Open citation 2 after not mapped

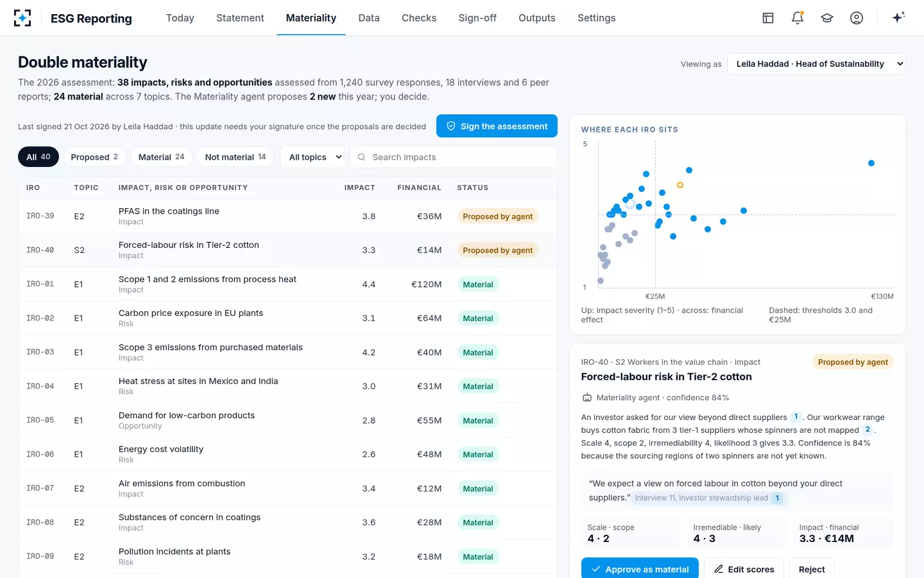868,430
